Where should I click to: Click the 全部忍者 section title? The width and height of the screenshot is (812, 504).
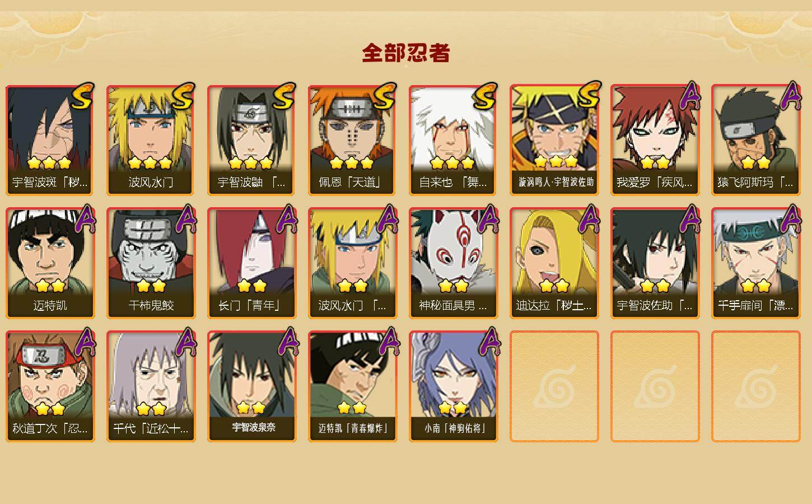406,53
